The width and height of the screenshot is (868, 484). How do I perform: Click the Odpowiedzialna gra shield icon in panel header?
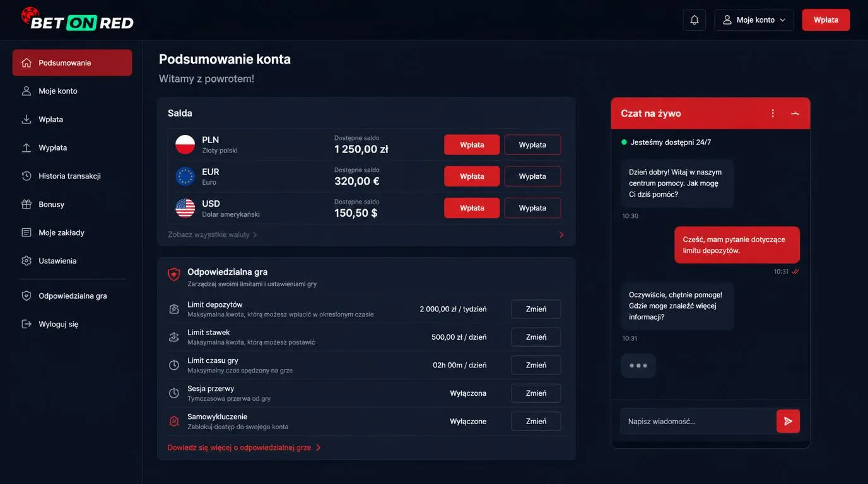pyautogui.click(x=174, y=275)
